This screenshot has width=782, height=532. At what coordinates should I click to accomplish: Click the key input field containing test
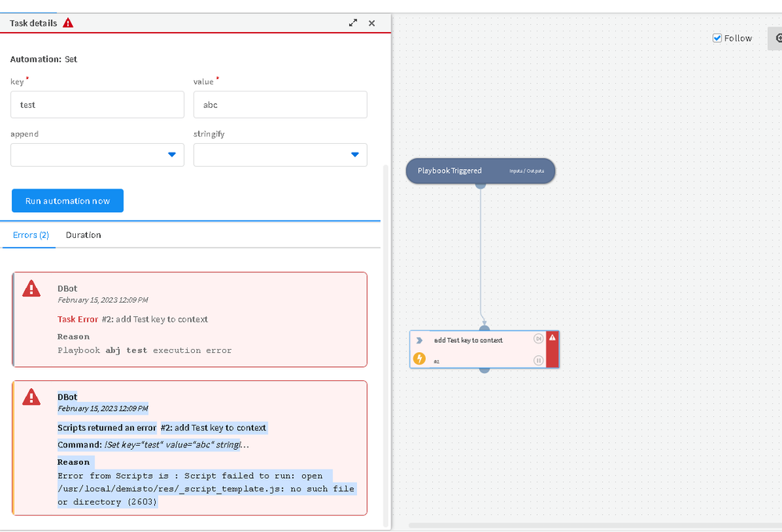pyautogui.click(x=97, y=105)
